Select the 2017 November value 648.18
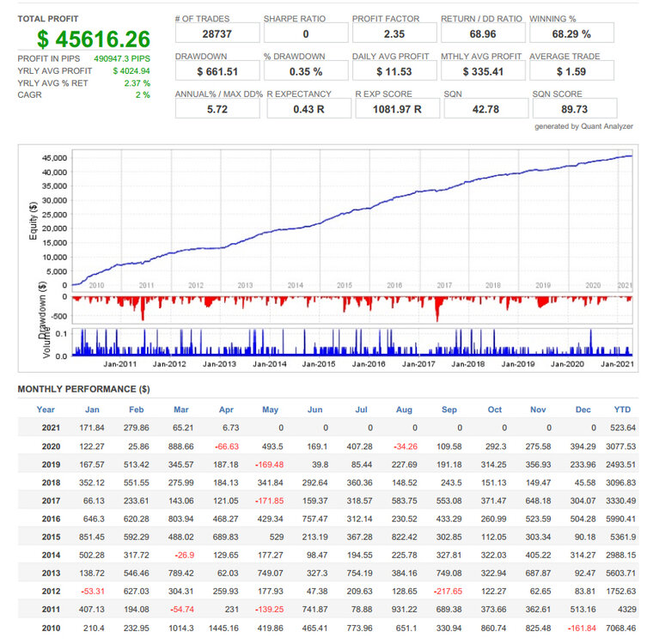 coord(538,501)
